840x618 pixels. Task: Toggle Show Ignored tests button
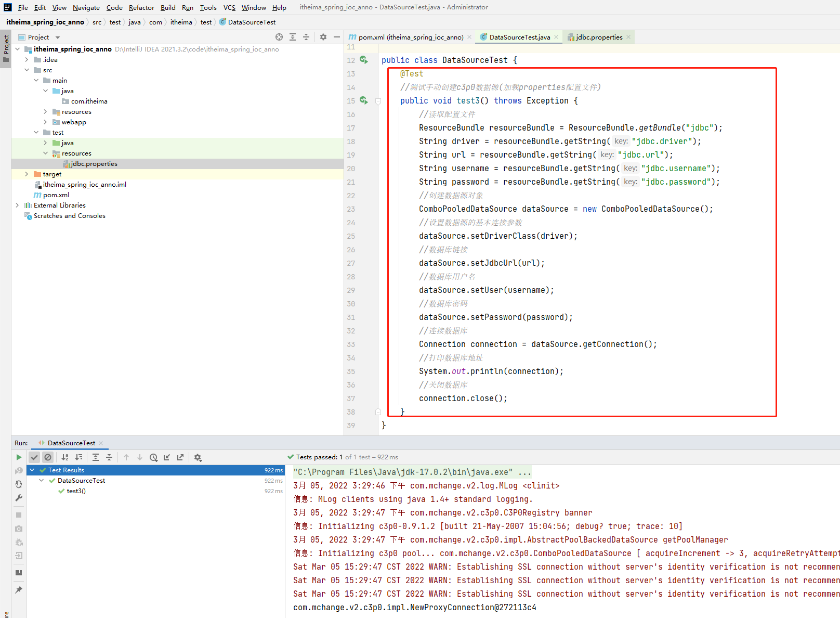(x=48, y=457)
